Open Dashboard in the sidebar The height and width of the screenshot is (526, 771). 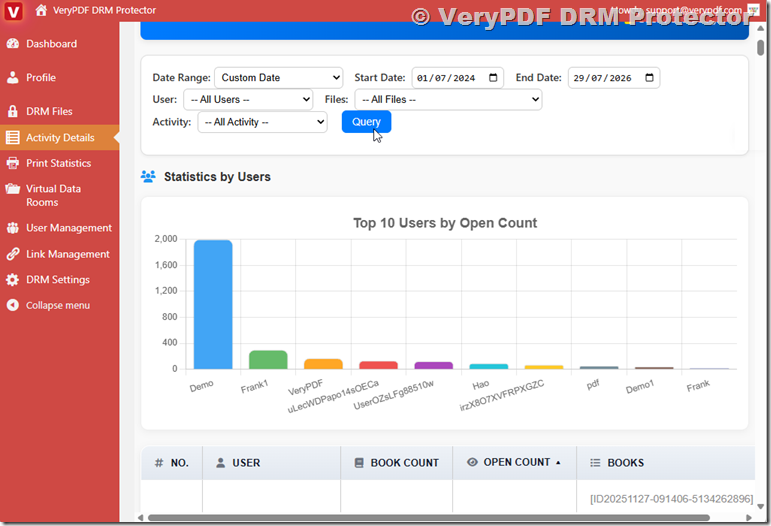[x=59, y=44]
